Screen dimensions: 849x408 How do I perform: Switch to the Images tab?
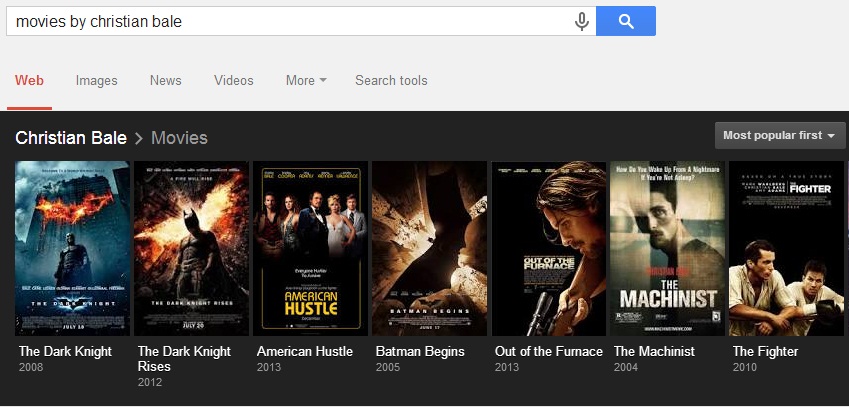(x=96, y=81)
